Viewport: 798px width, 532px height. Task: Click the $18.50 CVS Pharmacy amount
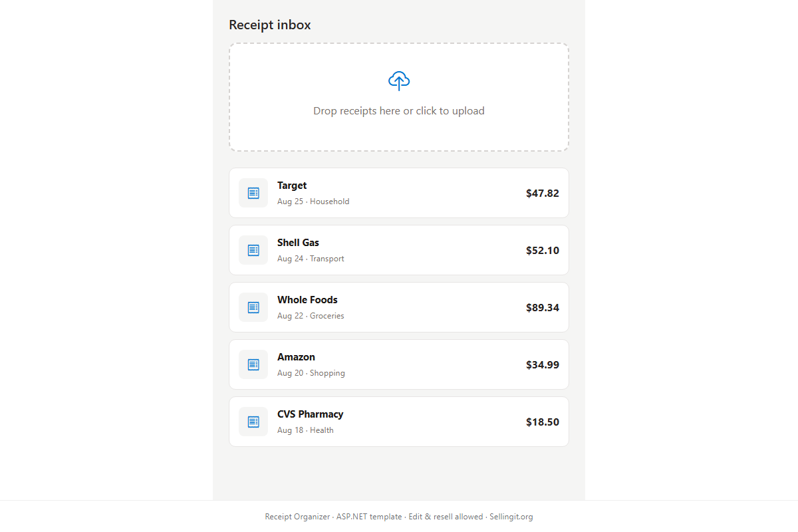click(x=543, y=422)
